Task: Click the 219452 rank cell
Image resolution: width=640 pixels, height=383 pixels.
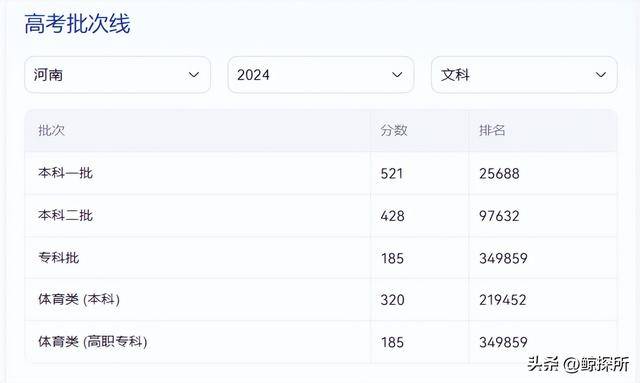Action: (503, 300)
